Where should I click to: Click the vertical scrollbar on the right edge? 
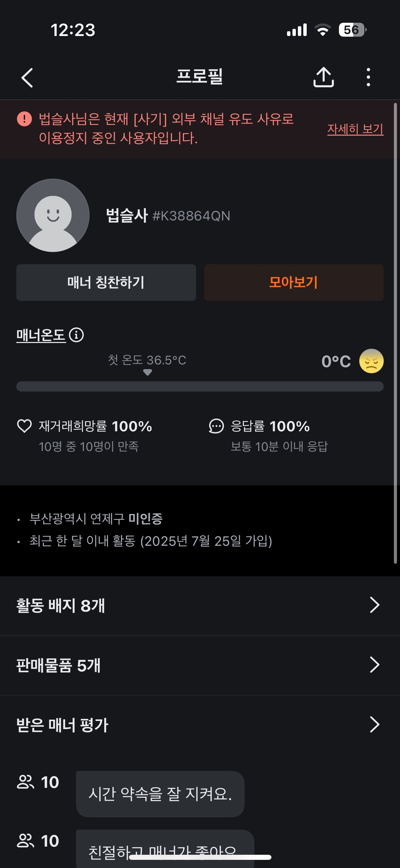coord(395,333)
